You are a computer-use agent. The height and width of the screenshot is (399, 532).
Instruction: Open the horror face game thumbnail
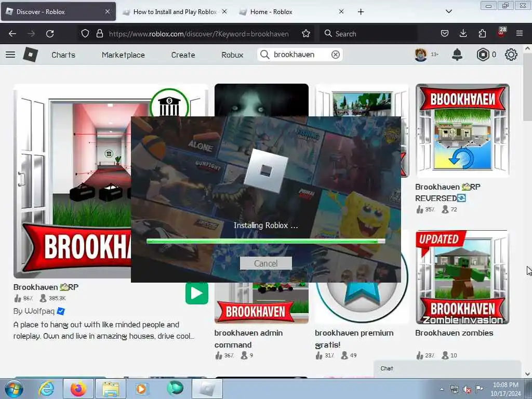pyautogui.click(x=261, y=100)
